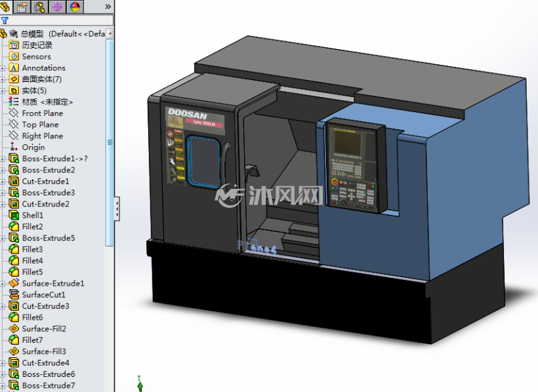Collapse the feature tree panel with the side handle
Screen dimensions: 538x392
pos(117,209)
